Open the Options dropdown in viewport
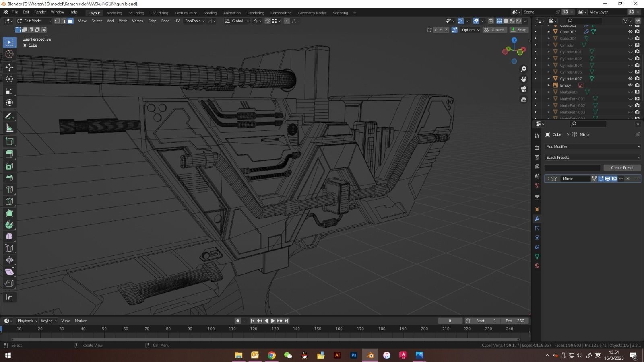 (x=471, y=30)
